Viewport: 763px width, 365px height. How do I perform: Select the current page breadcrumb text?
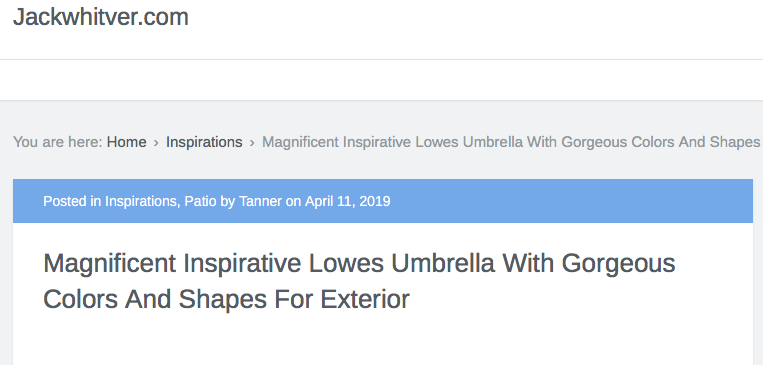point(510,142)
